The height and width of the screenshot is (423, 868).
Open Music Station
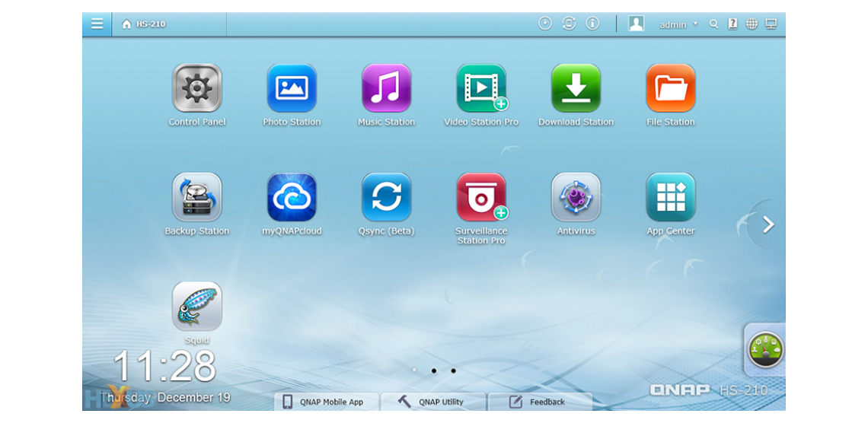click(x=386, y=88)
